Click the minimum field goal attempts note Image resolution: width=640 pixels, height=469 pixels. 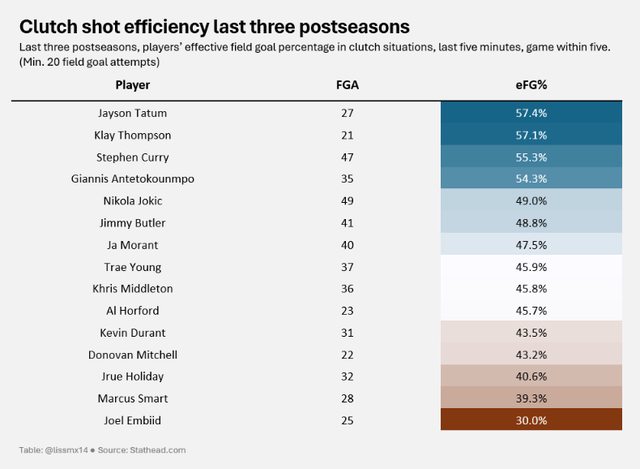[x=90, y=62]
